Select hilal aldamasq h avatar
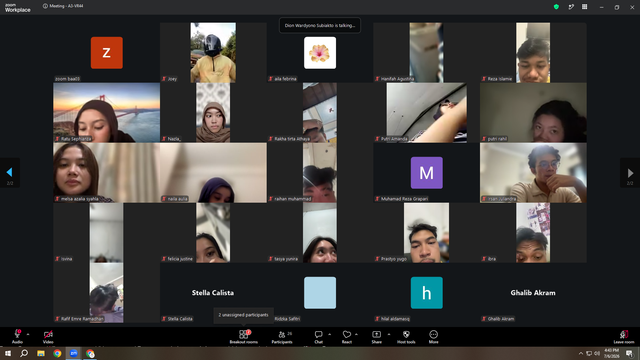This screenshot has height=360, width=640. point(427,293)
